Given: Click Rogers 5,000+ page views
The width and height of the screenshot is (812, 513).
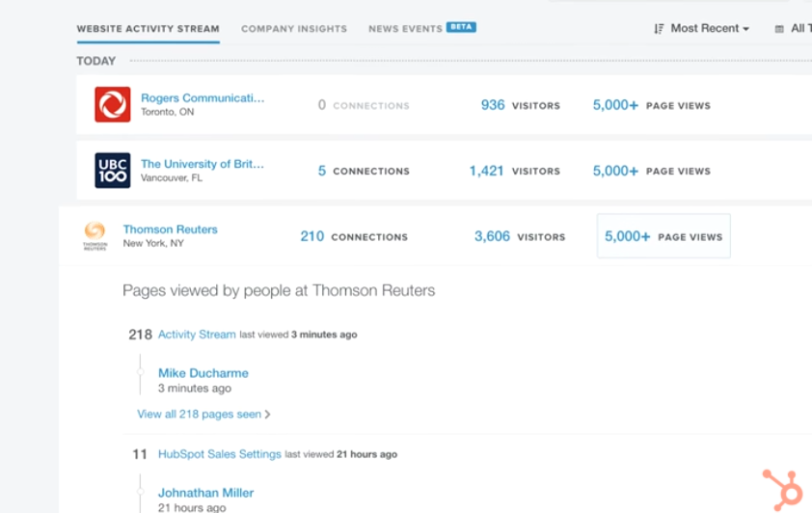Looking at the screenshot, I should point(652,105).
